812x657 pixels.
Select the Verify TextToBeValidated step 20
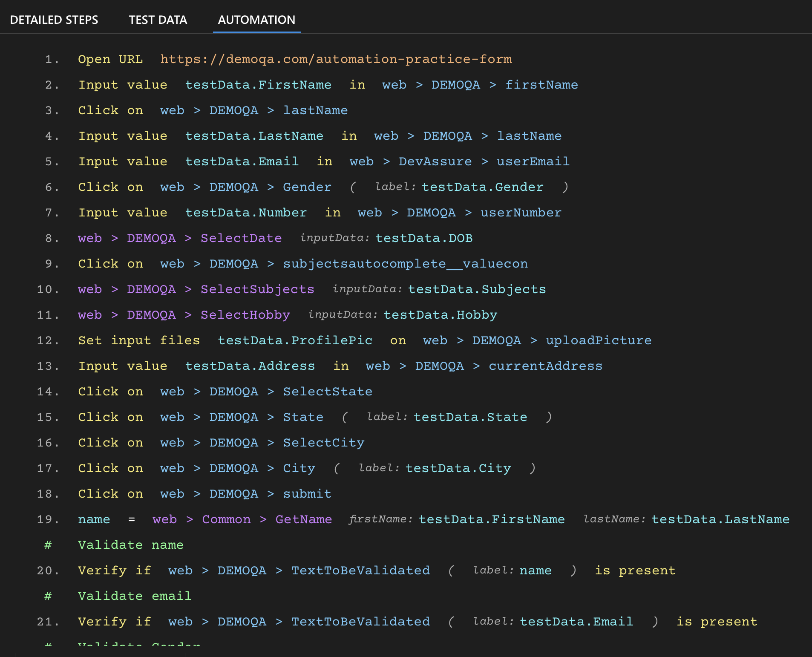click(360, 570)
